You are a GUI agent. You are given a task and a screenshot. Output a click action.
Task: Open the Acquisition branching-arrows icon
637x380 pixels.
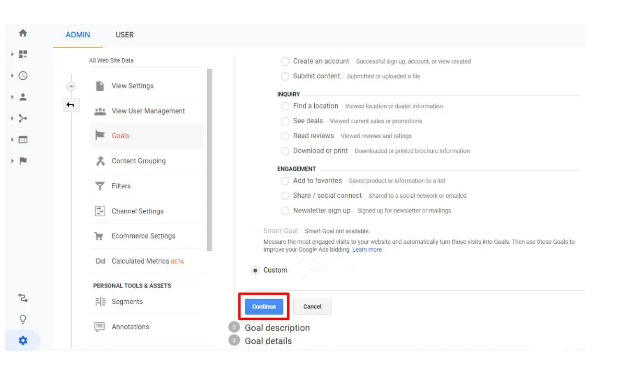(23, 118)
